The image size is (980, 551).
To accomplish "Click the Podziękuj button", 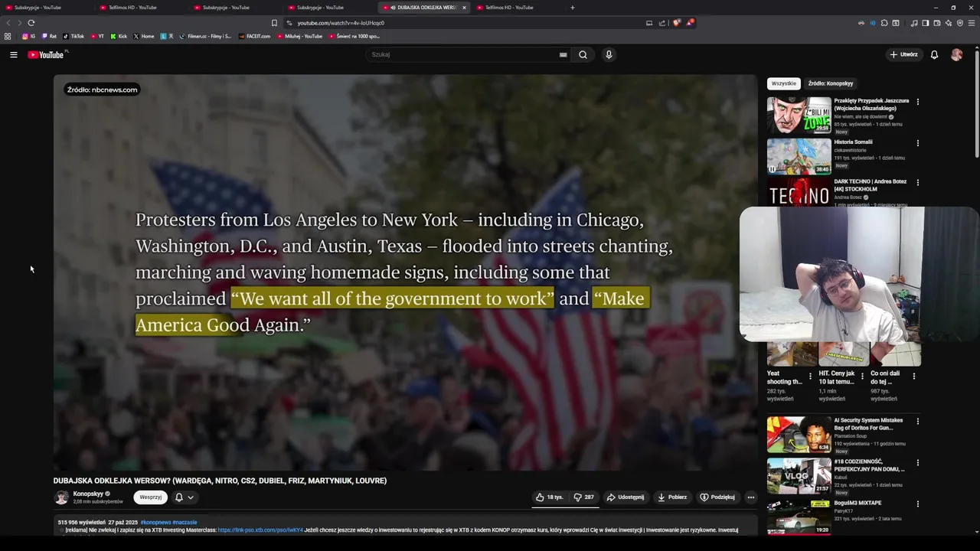I will tap(717, 497).
